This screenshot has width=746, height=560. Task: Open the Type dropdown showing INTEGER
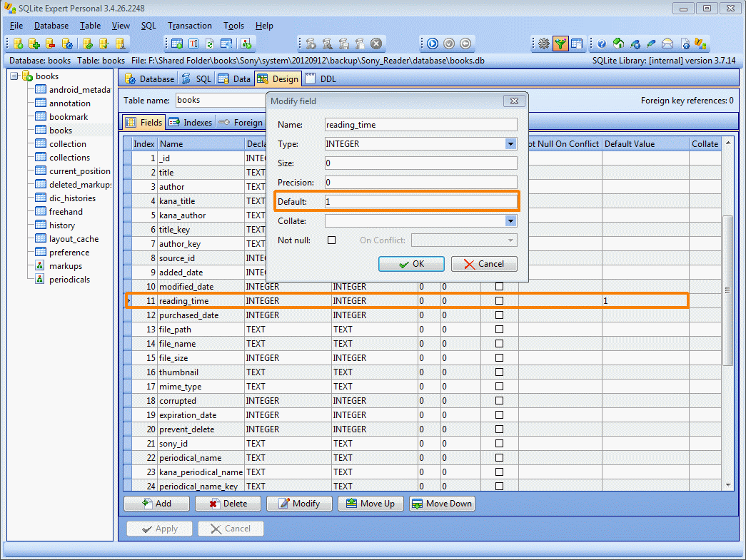click(x=510, y=144)
